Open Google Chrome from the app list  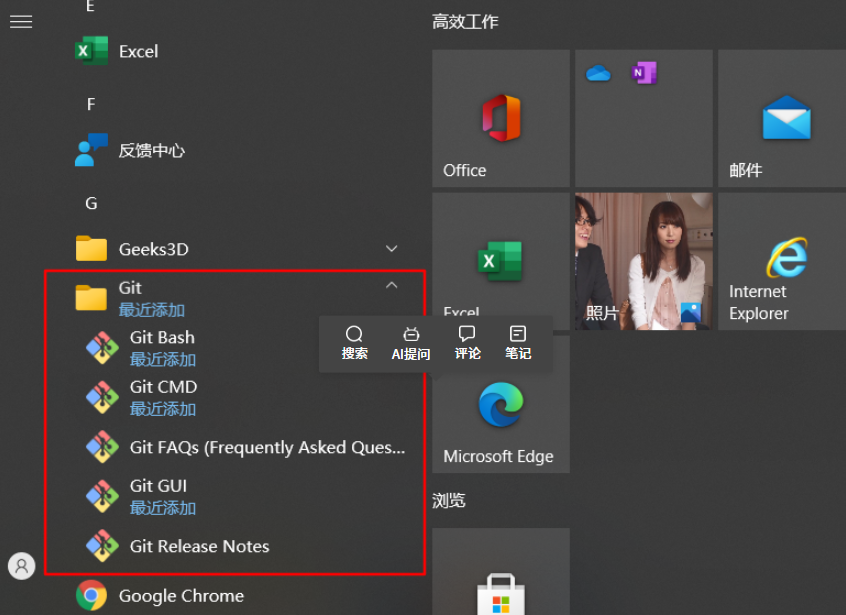pos(91,595)
